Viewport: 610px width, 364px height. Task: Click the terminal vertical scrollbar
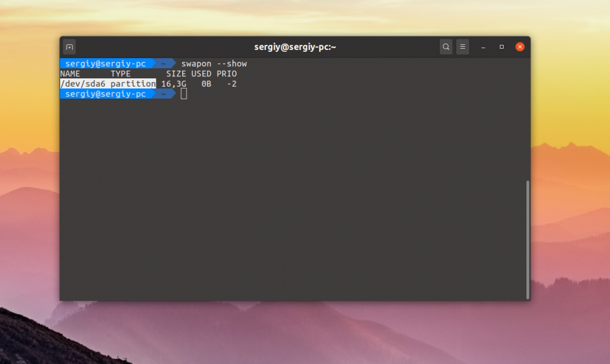tap(528, 240)
